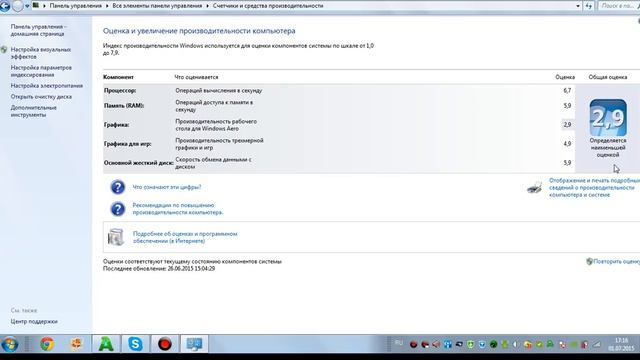Click 'Подробнее об оценках и программном обеспечении' link
Screen dimensions: 640x360
click(185, 237)
